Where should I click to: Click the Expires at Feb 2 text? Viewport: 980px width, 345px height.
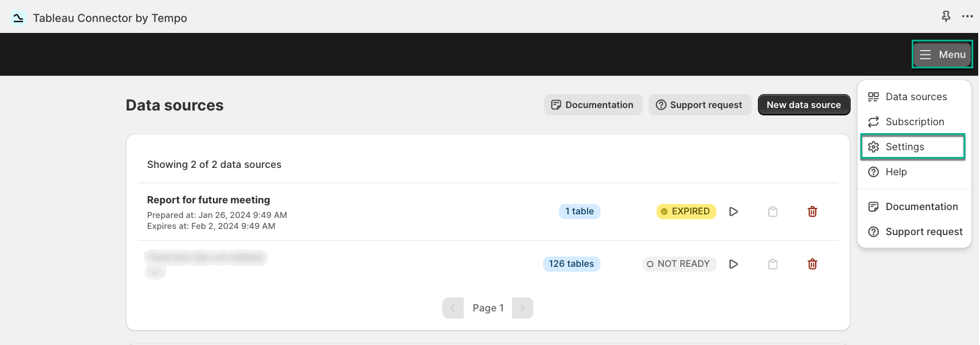pos(211,226)
